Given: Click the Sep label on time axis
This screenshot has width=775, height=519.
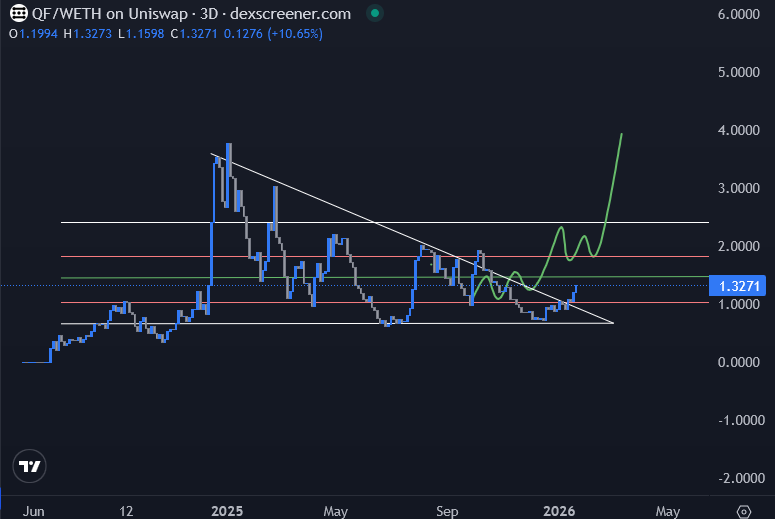Looking at the screenshot, I should (x=447, y=511).
